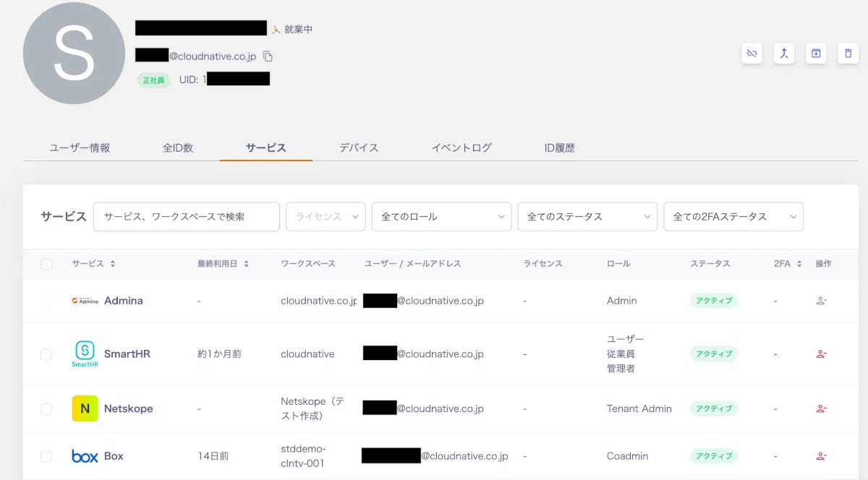Click the remove-user icon in the SmartHR row

tap(821, 354)
